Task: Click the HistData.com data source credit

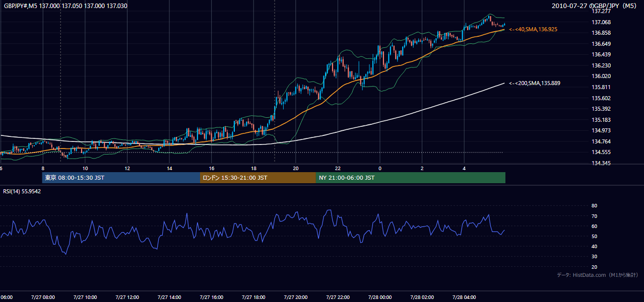Action: click(x=597, y=275)
